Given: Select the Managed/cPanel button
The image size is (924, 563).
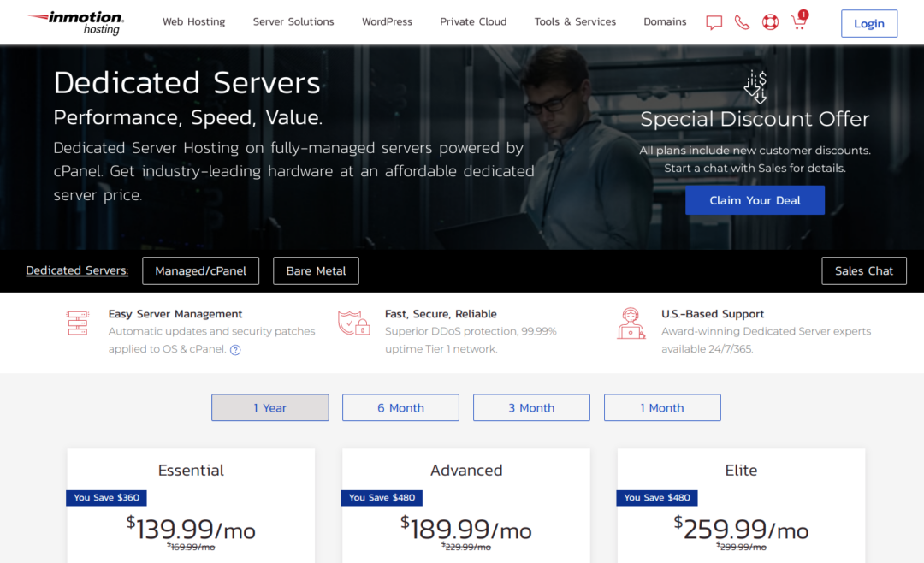Looking at the screenshot, I should (200, 270).
